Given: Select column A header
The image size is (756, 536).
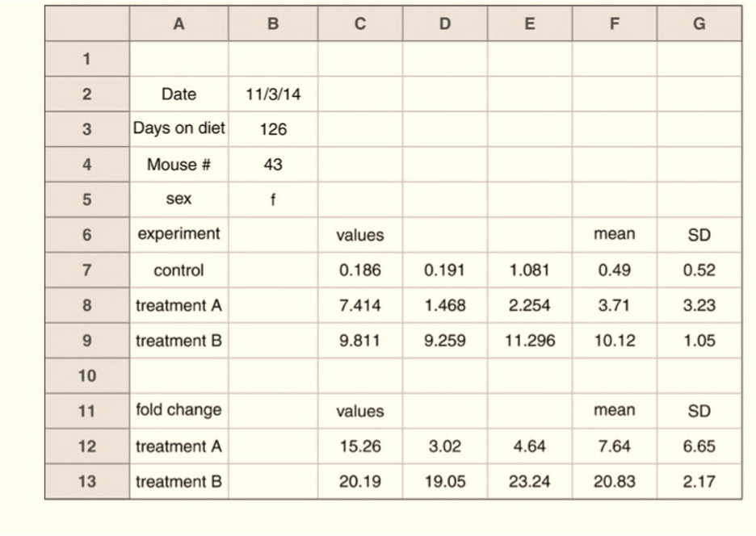Looking at the screenshot, I should point(178,24).
